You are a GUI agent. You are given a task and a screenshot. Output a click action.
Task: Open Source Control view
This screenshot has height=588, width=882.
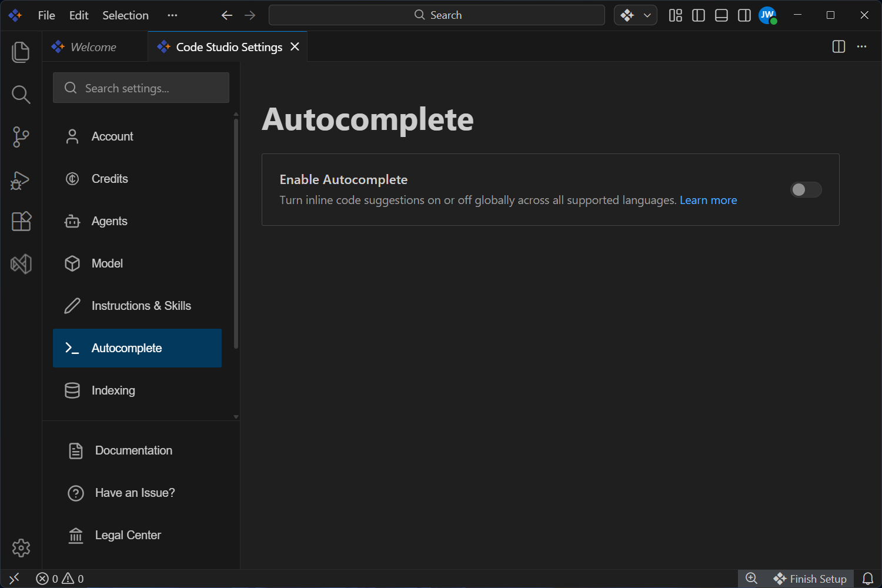pyautogui.click(x=21, y=137)
